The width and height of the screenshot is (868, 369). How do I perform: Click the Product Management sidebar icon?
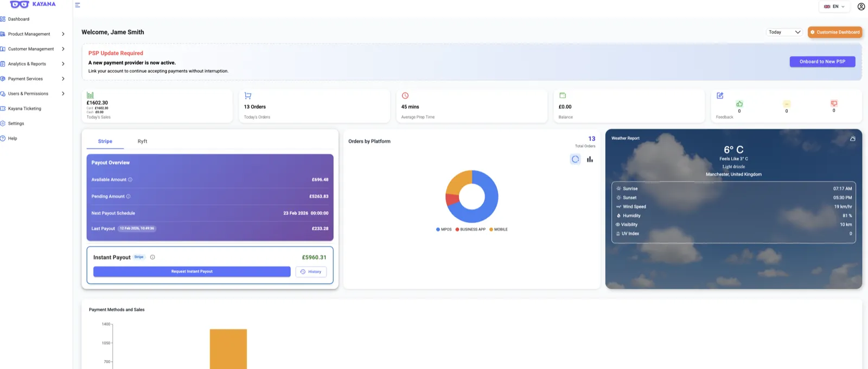click(x=3, y=34)
